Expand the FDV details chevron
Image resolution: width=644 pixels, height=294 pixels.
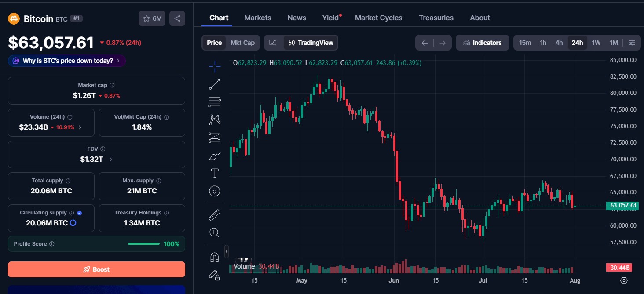click(x=110, y=160)
